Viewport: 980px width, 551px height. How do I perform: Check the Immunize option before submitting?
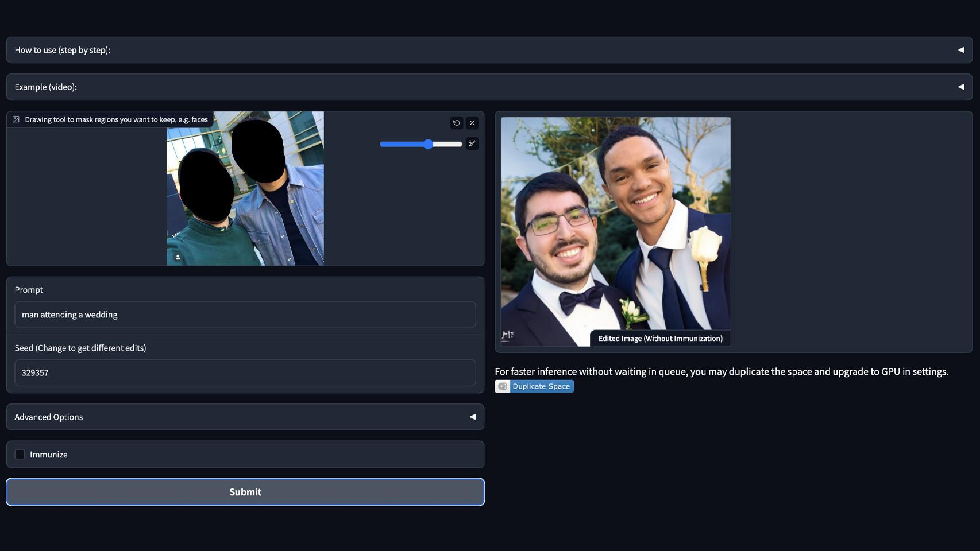20,454
